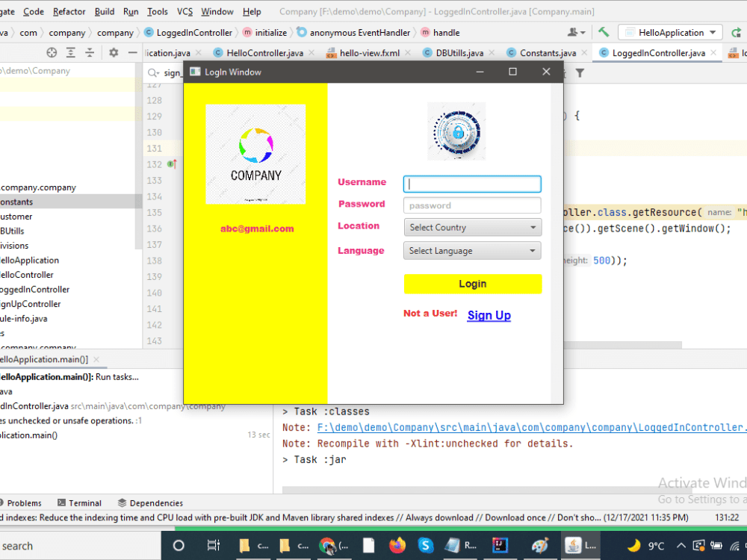Screen dimensions: 747x560
Task: Click the COMPANY logo image
Action: click(x=255, y=155)
